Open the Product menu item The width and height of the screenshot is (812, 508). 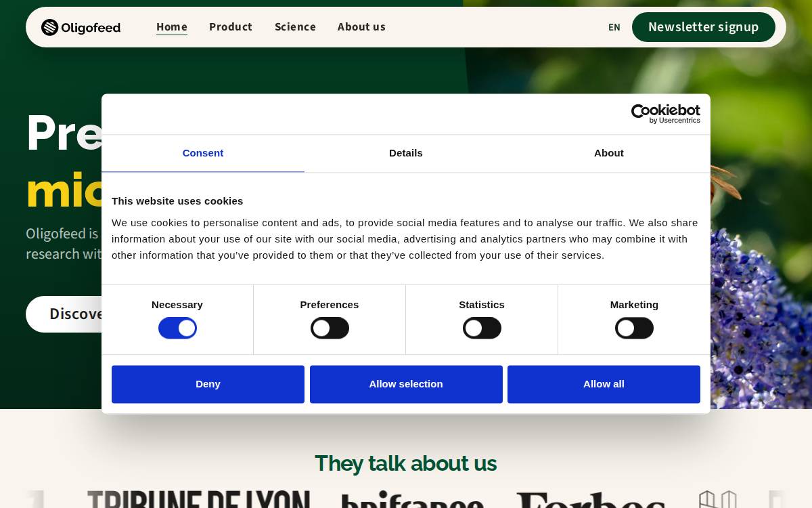pos(231,27)
